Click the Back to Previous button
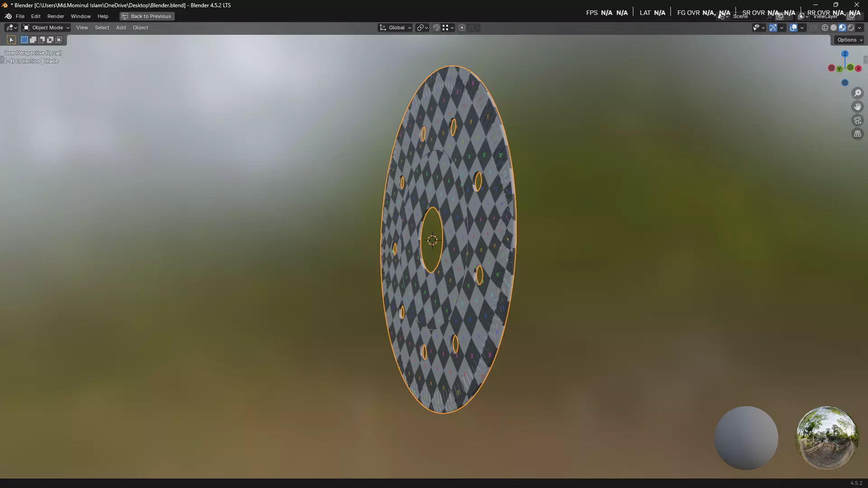 tap(147, 16)
